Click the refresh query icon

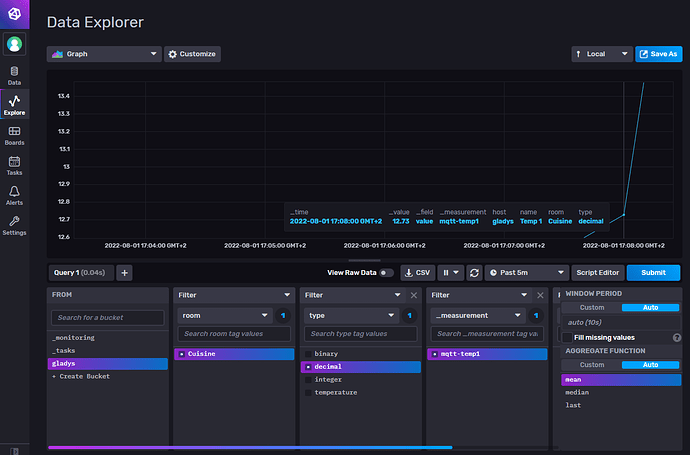point(474,272)
